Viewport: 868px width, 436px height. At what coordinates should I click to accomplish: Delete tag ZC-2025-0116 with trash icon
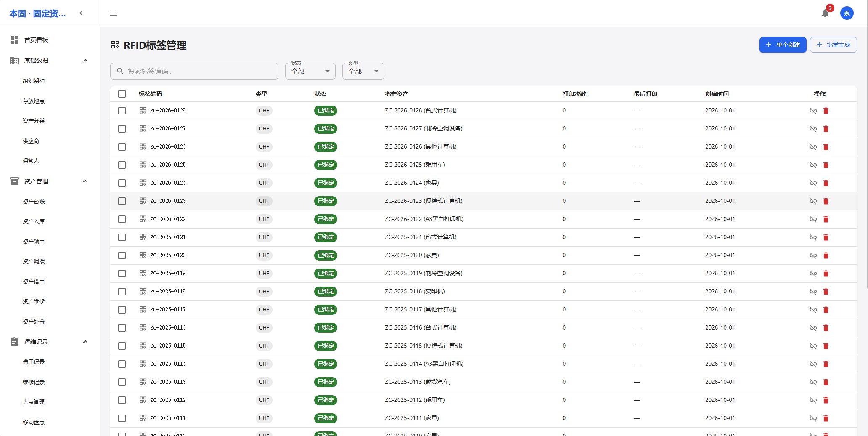(x=826, y=328)
